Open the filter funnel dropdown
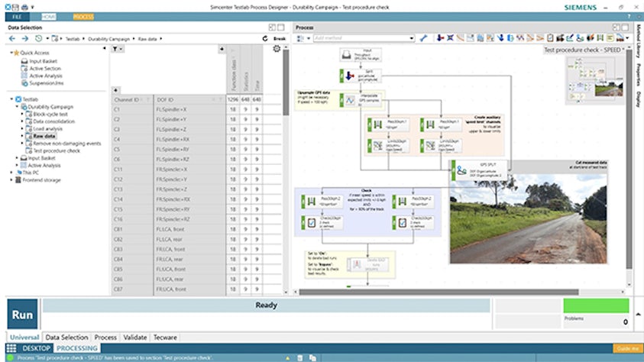This screenshot has height=362, width=644. (x=118, y=49)
